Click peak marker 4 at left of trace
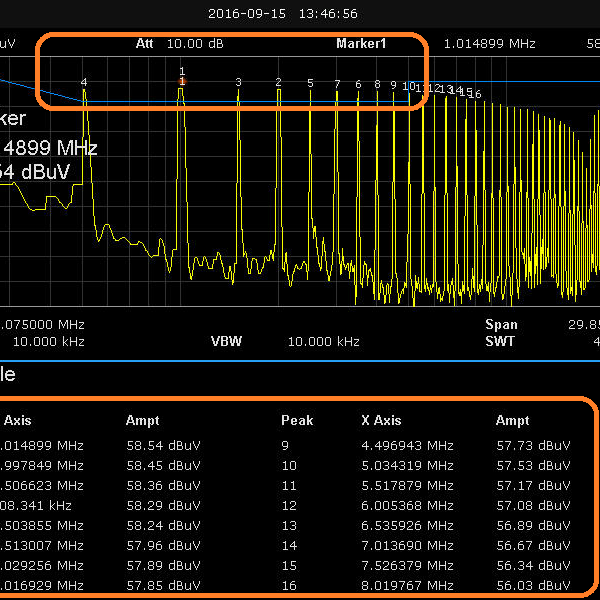This screenshot has width=600, height=600. 84,82
